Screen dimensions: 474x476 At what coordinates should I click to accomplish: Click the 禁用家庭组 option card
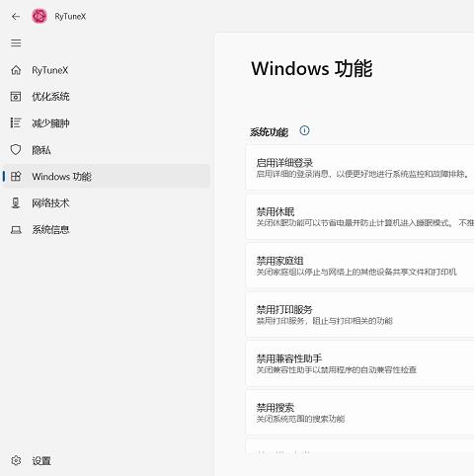359,266
